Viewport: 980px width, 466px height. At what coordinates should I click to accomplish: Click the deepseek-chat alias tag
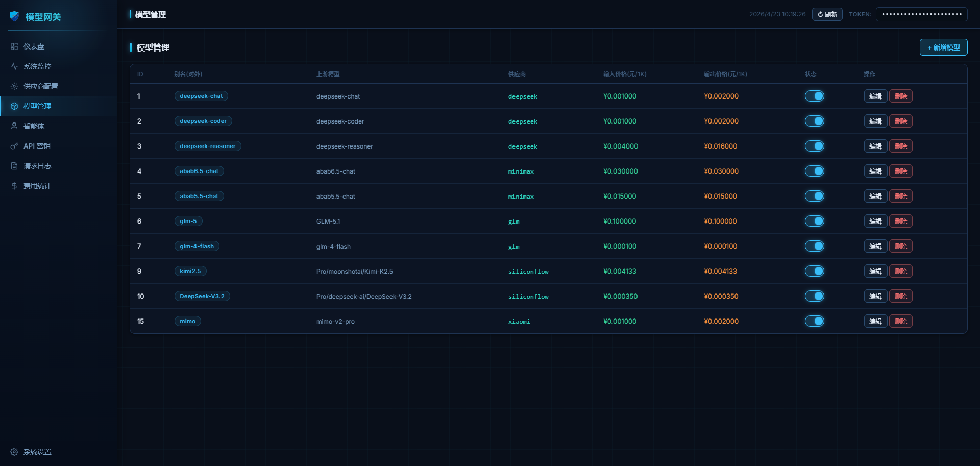click(x=201, y=96)
